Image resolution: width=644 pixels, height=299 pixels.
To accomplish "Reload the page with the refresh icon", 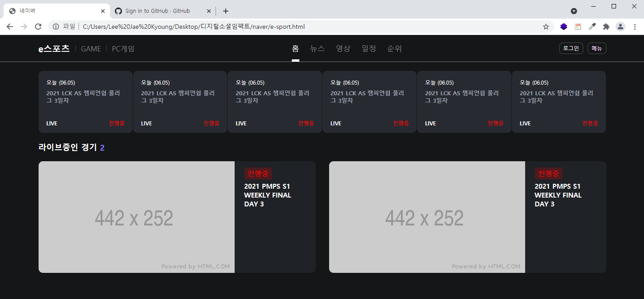I will 38,27.
